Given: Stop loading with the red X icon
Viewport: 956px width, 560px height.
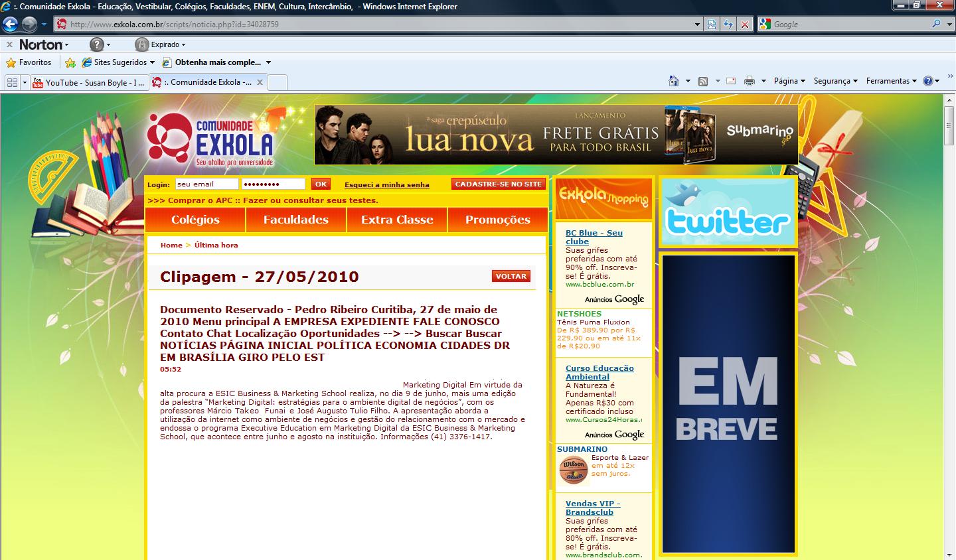Looking at the screenshot, I should pos(745,25).
